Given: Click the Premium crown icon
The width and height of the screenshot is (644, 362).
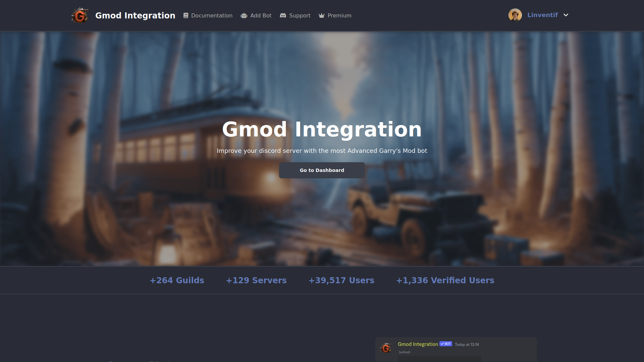Looking at the screenshot, I should point(322,15).
